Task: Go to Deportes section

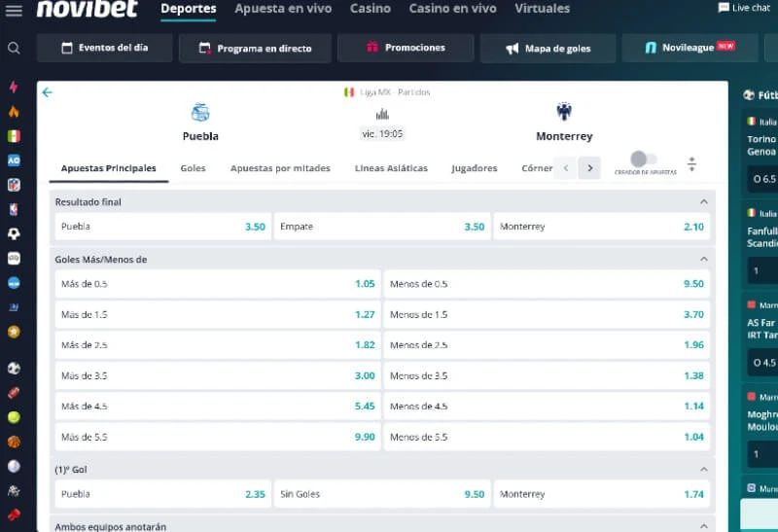Action: pos(189,9)
